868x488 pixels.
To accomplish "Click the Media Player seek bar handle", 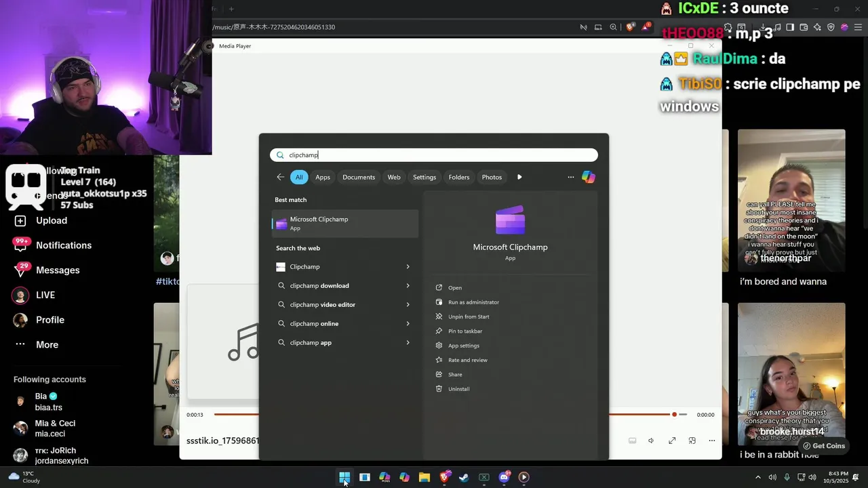I will (674, 414).
